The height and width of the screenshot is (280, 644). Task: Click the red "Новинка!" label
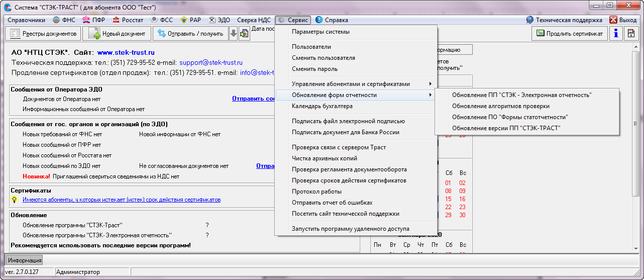(x=36, y=176)
